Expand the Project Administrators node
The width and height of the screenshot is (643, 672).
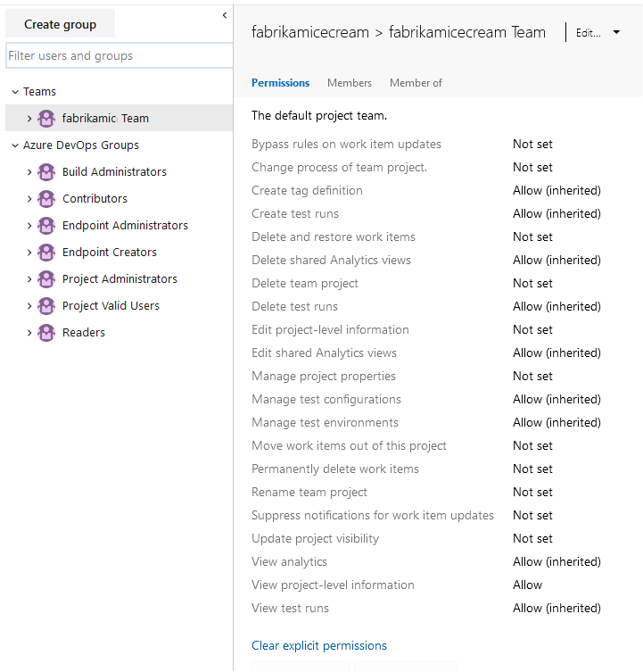[29, 279]
